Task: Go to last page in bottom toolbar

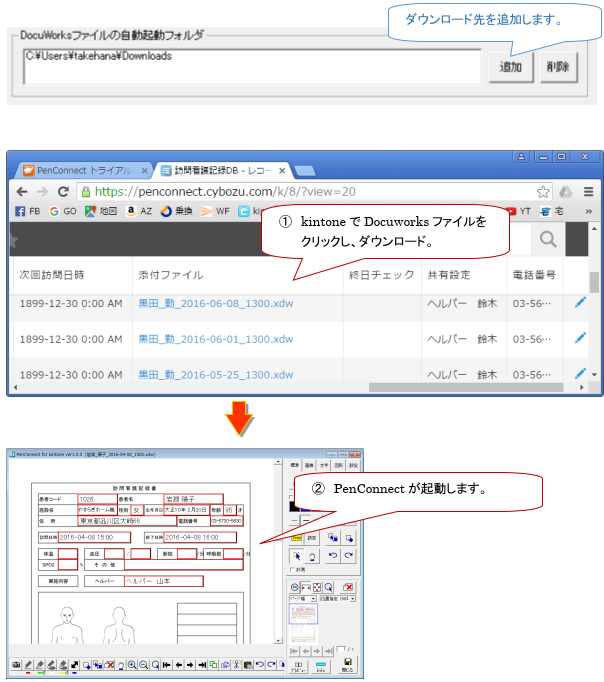Action: [202, 665]
